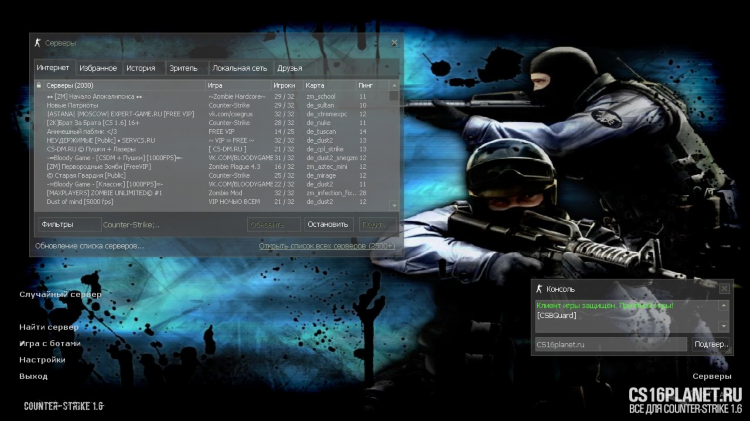750x421 pixels.
Task: Click map name de_tuscan
Action: coord(321,132)
